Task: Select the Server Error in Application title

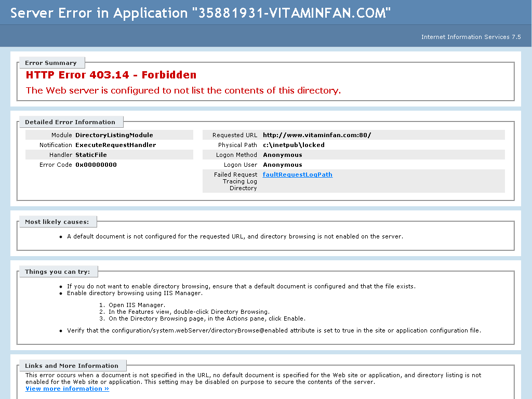Action: (201, 13)
